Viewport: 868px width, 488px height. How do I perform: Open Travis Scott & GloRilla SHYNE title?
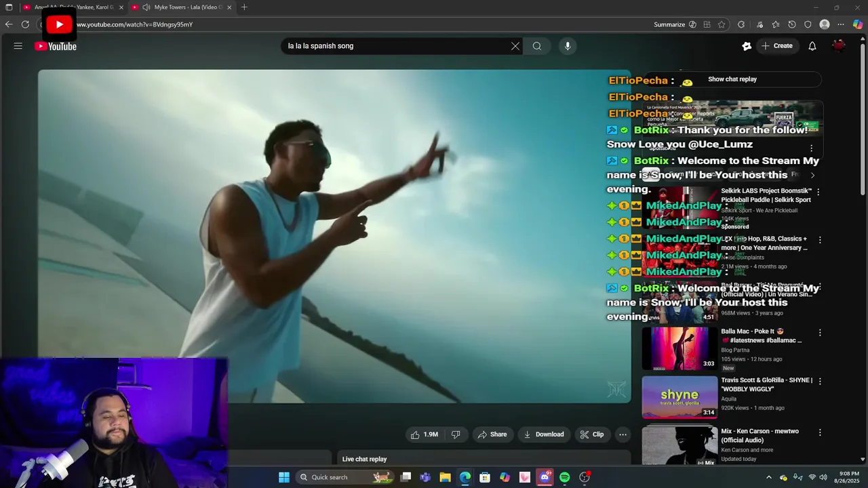(x=767, y=384)
